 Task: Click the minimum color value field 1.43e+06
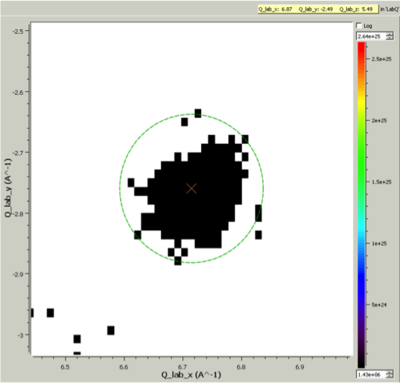pos(371,375)
